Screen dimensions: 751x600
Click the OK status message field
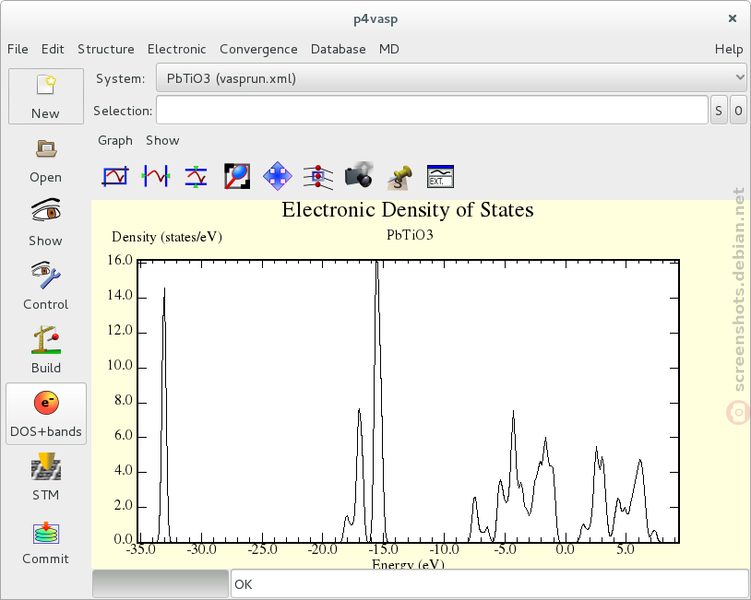click(489, 584)
